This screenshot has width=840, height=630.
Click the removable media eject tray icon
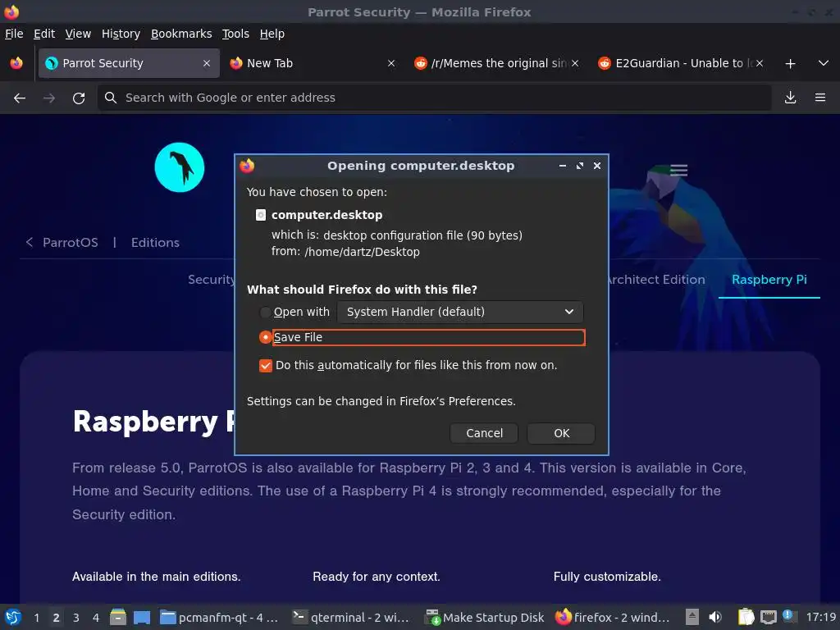point(692,617)
